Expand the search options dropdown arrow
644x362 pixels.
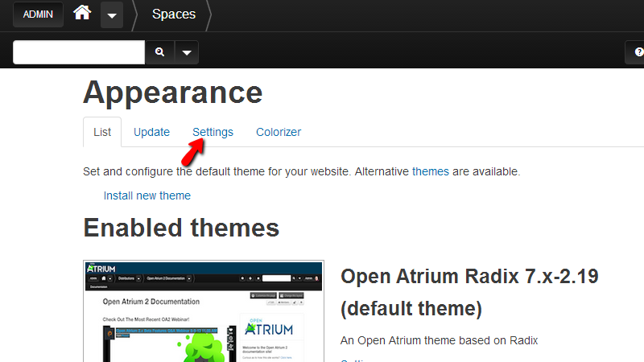pyautogui.click(x=187, y=52)
